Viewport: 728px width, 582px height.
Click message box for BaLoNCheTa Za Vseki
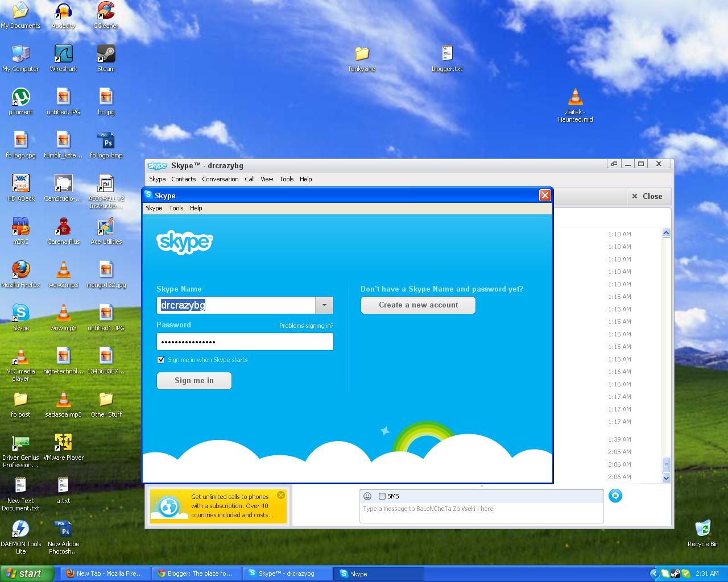481,512
